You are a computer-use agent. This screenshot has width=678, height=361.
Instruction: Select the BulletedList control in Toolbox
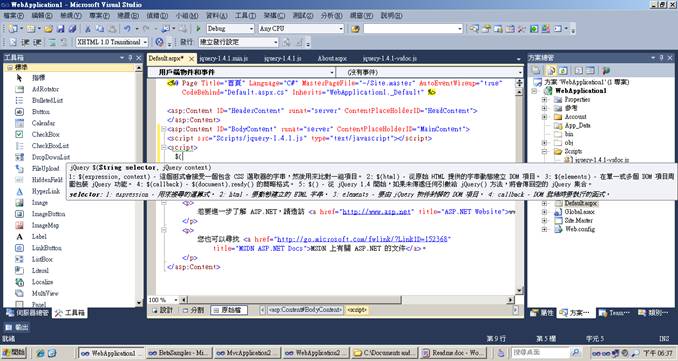(47, 100)
